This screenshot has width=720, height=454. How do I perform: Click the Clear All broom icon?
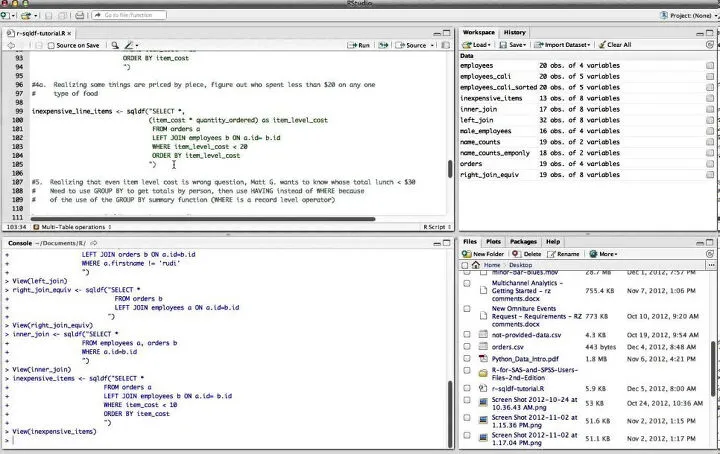point(602,45)
